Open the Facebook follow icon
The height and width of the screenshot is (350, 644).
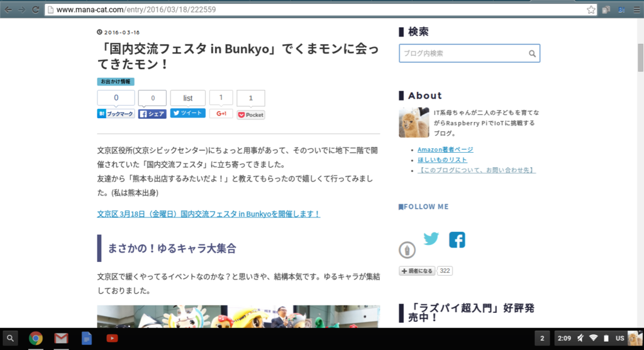point(457,239)
